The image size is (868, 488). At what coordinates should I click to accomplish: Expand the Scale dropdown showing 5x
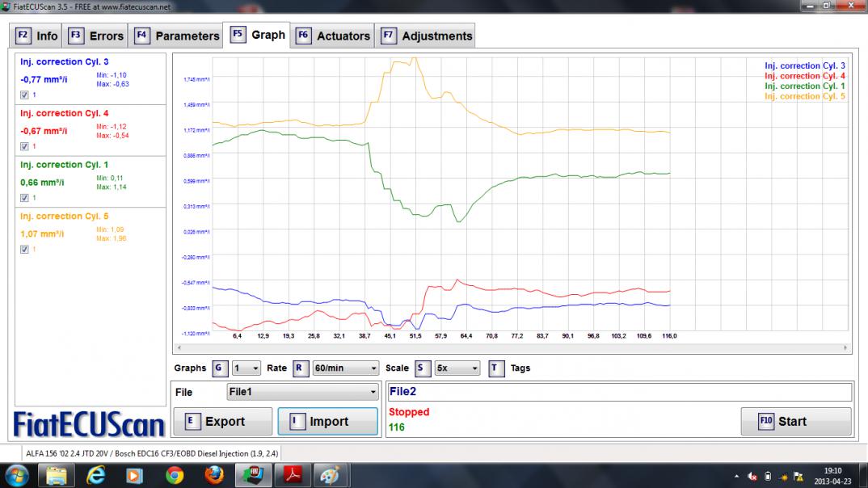(x=457, y=368)
